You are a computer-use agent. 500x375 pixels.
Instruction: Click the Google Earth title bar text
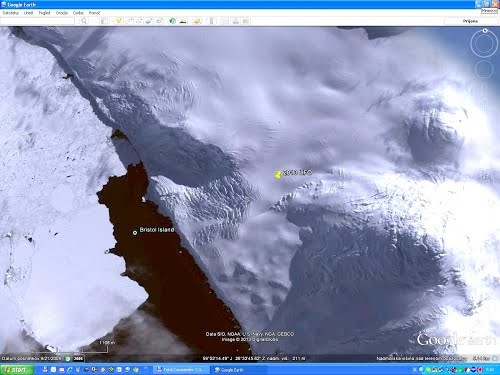point(21,5)
